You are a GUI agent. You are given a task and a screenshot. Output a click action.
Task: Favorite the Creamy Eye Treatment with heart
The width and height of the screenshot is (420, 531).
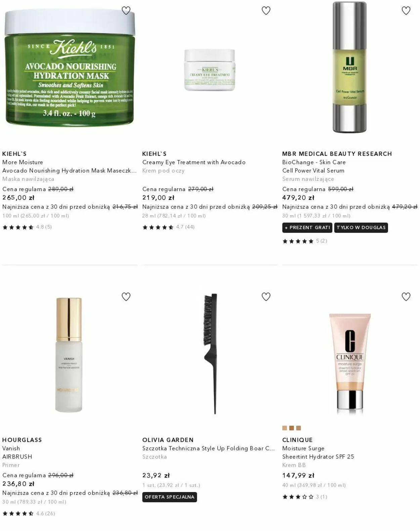(x=266, y=11)
